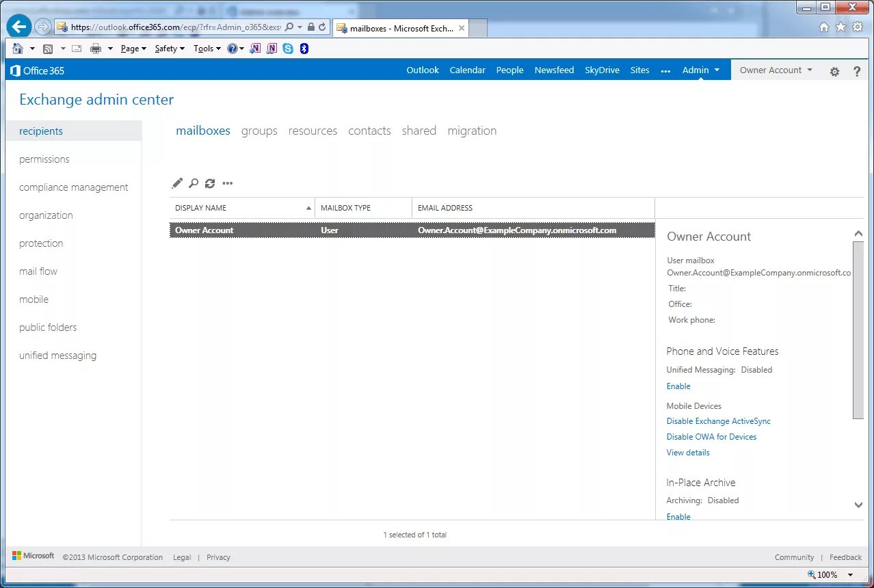Select the Owner Account mailbox row
Image resolution: width=874 pixels, height=588 pixels.
[x=412, y=230]
